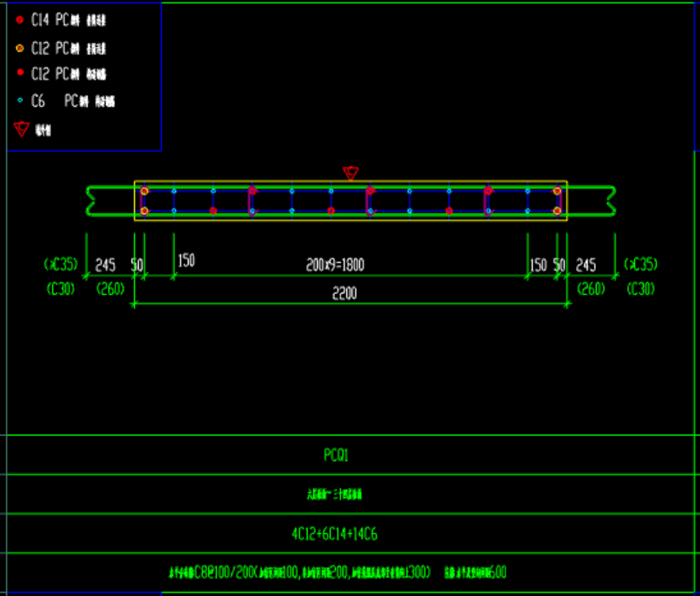Select the left (C30) label
The image size is (700, 596).
pos(61,289)
